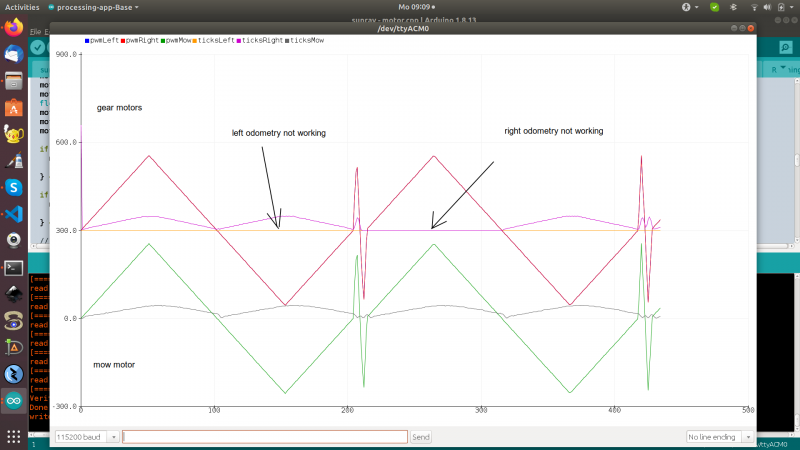Open the clock showing Mo 09:09

tap(416, 7)
